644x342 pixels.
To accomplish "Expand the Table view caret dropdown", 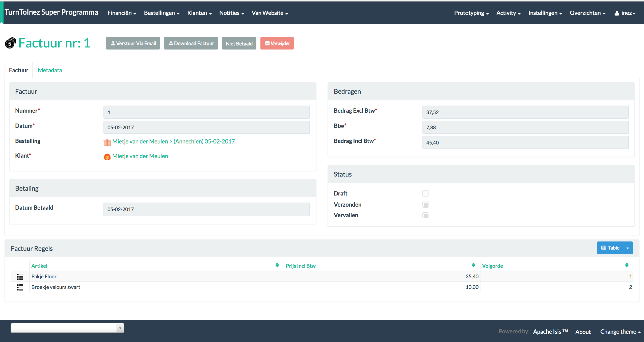I will (628, 248).
